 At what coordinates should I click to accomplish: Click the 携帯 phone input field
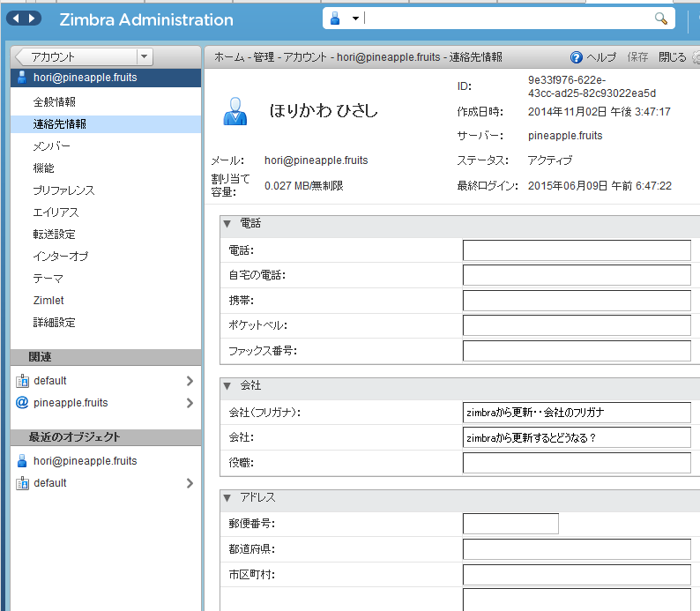pyautogui.click(x=577, y=301)
